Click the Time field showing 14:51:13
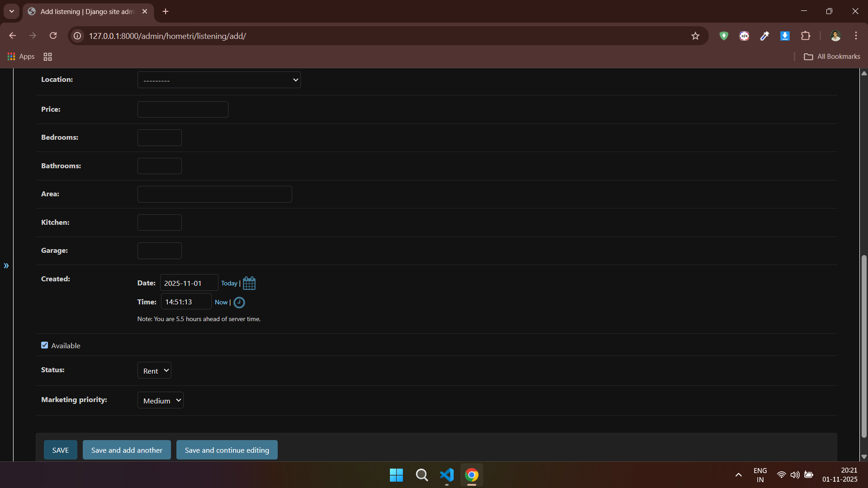The image size is (868, 488). tap(186, 301)
